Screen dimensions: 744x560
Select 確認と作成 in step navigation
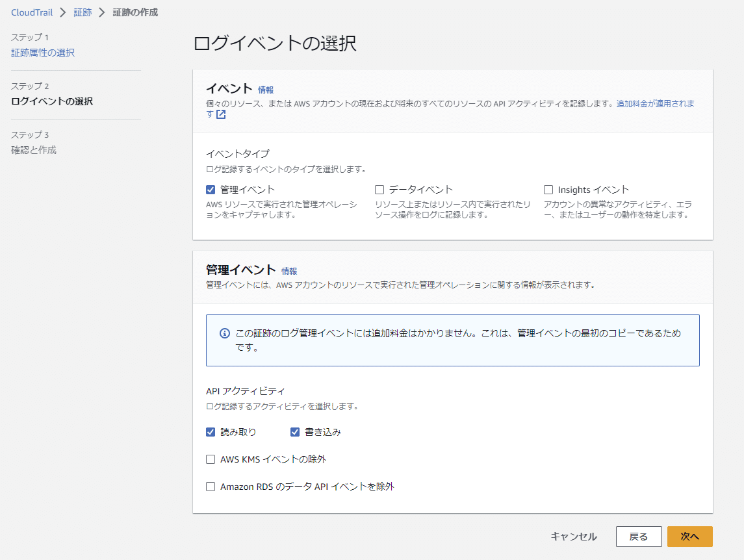pyautogui.click(x=34, y=150)
